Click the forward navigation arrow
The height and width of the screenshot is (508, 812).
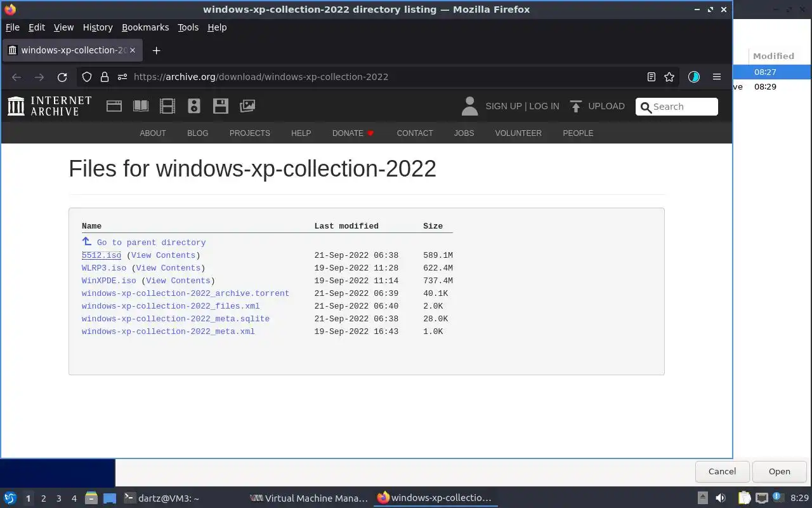click(x=39, y=77)
